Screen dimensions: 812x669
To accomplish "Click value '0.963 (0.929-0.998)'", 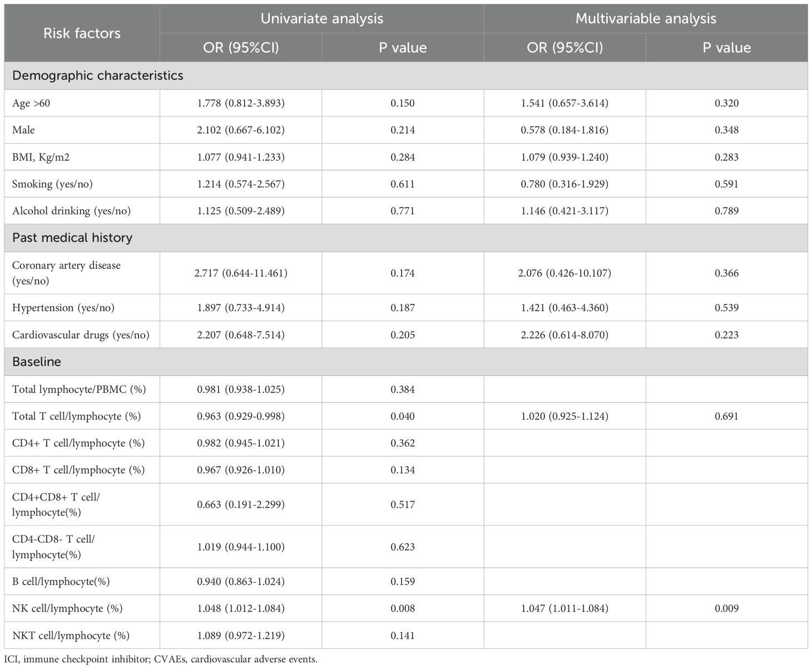I will pyautogui.click(x=241, y=416).
